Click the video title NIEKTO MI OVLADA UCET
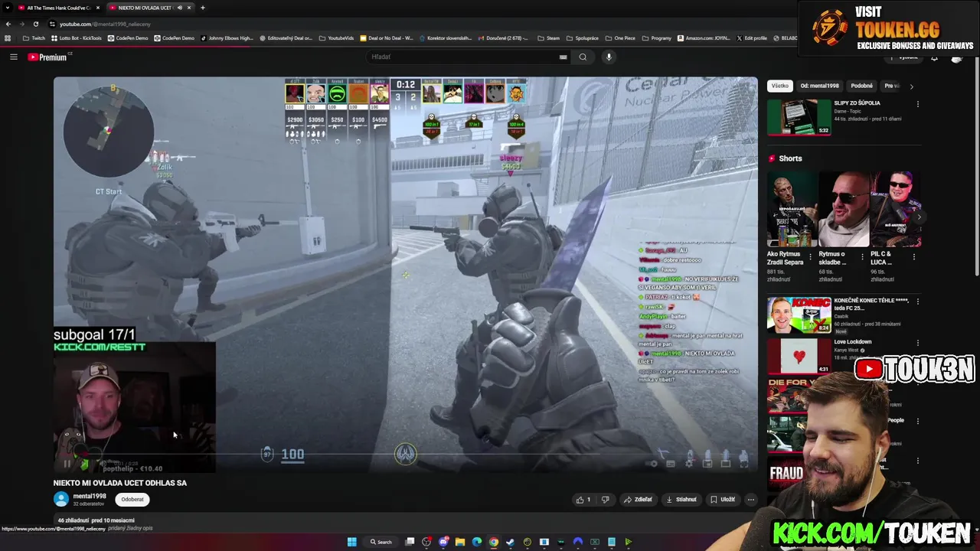The width and height of the screenshot is (980, 551). coord(120,483)
